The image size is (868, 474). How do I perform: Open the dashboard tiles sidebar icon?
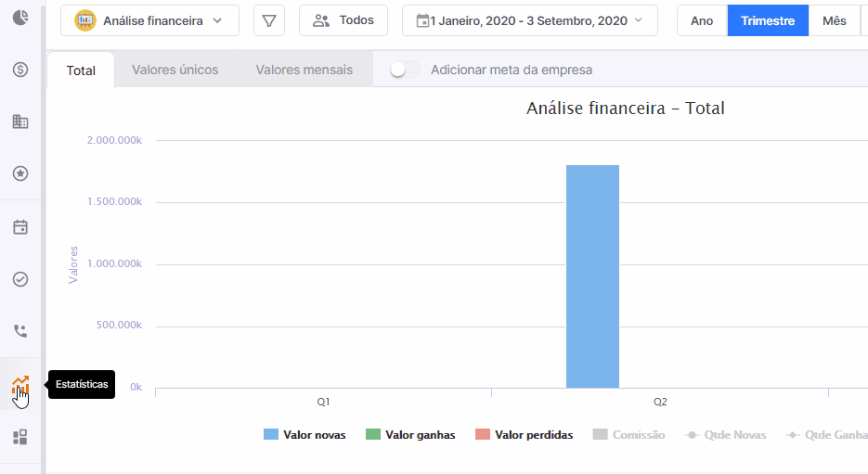(x=20, y=437)
